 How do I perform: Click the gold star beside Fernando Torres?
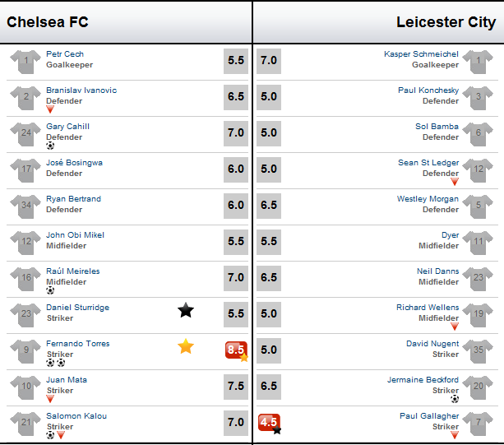[x=186, y=346]
